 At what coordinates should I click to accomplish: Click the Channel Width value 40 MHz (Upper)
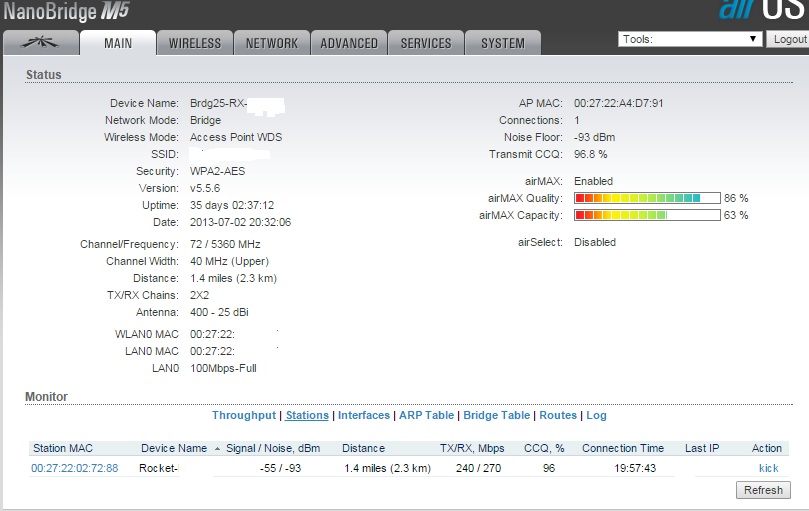(229, 261)
